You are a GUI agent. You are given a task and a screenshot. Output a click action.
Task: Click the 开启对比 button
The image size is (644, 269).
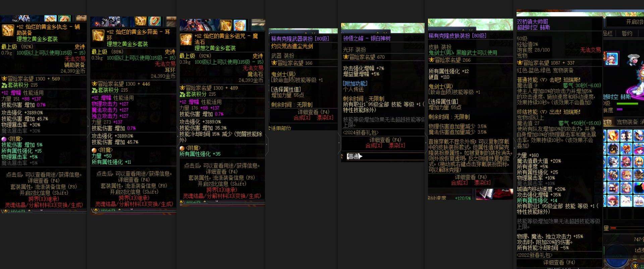[x=635, y=22]
